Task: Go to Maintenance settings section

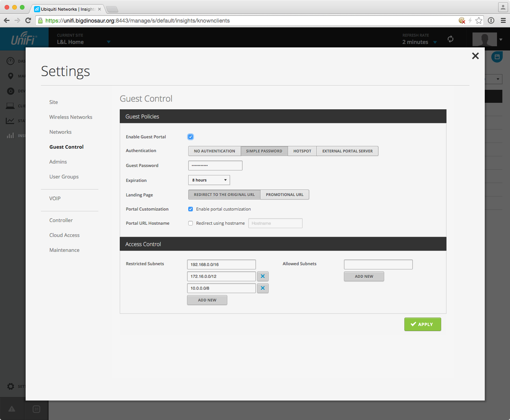Action: point(64,250)
